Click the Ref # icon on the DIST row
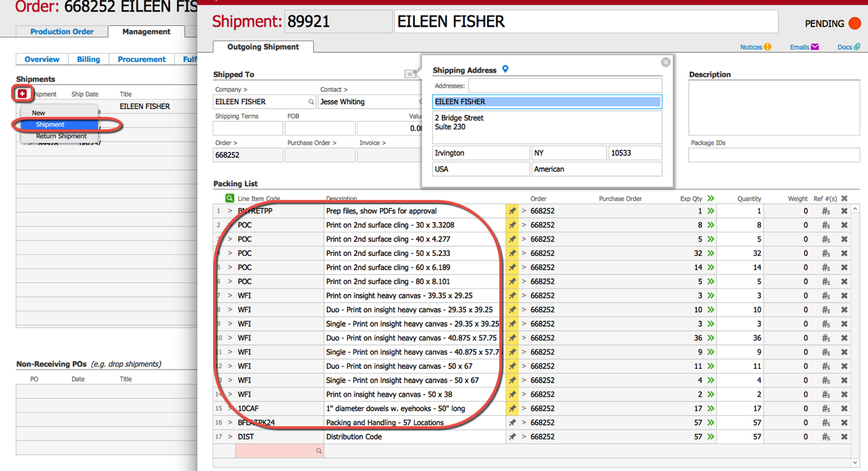Viewport: 868px width, 471px height. 826,437
